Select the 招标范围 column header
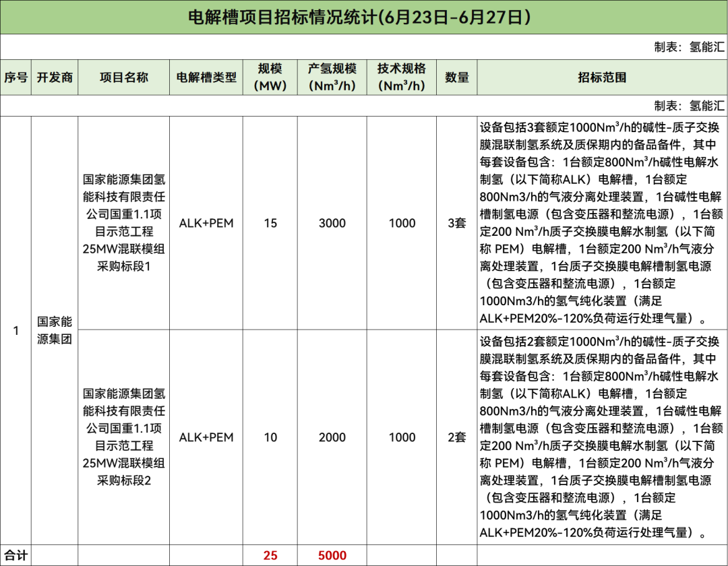The image size is (728, 566). tap(602, 77)
